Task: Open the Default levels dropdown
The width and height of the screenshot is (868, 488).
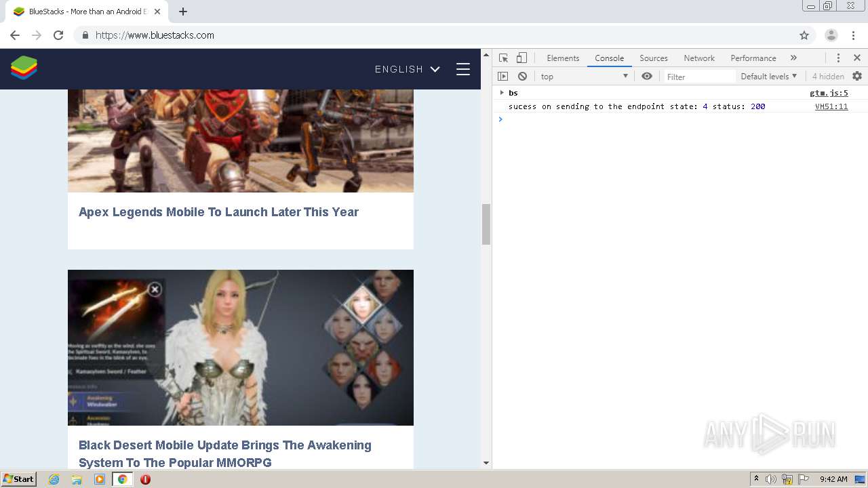Action: pos(769,77)
